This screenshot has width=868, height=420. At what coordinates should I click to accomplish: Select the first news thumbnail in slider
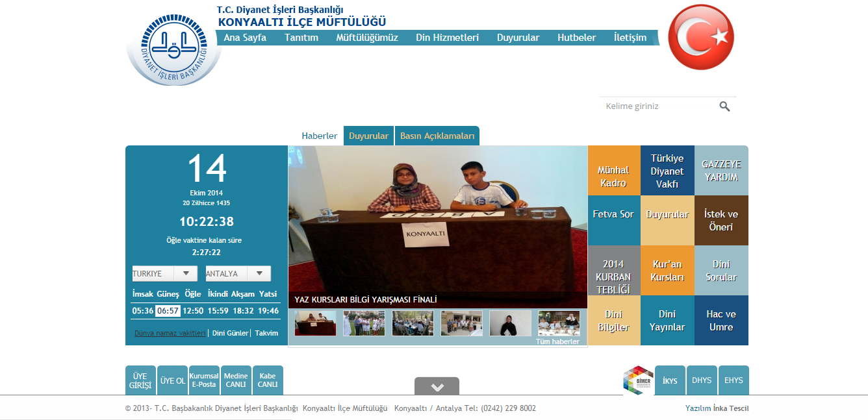tap(316, 323)
